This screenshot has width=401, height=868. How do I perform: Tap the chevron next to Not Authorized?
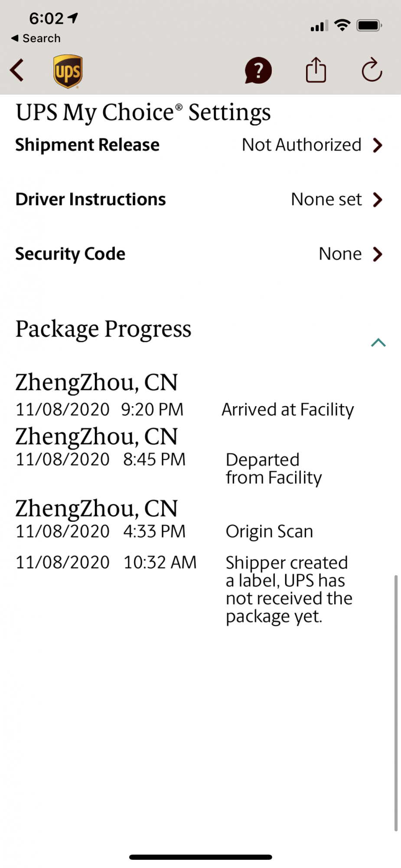(x=378, y=145)
